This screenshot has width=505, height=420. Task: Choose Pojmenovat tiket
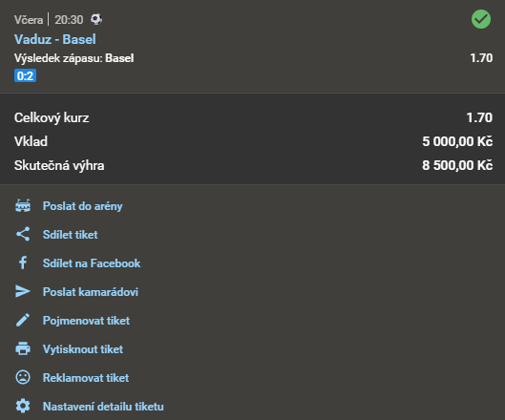click(86, 321)
